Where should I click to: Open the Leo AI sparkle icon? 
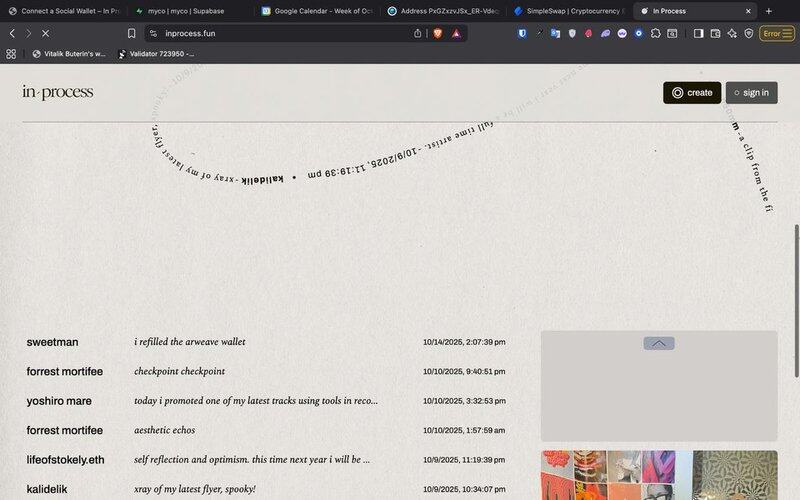(x=732, y=33)
